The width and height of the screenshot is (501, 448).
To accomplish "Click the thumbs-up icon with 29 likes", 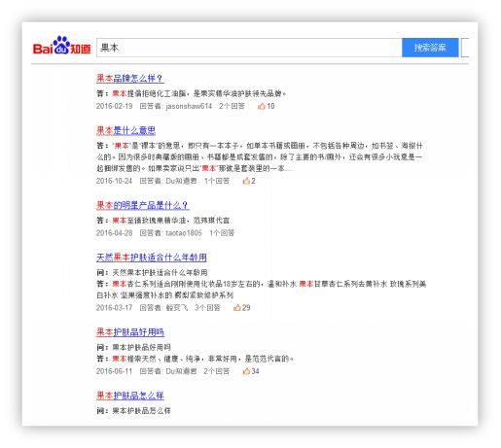I will pyautogui.click(x=237, y=308).
